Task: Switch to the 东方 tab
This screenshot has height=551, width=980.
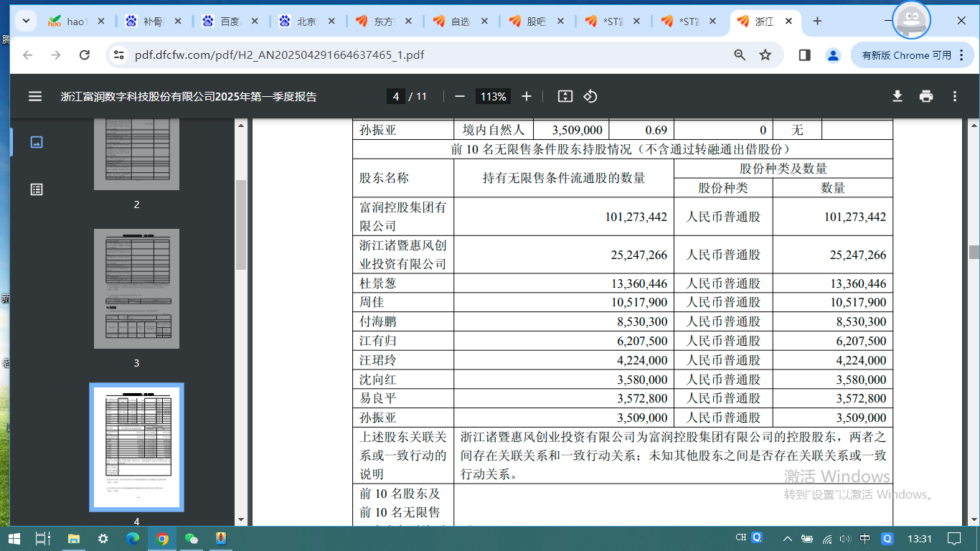Action: pos(384,21)
